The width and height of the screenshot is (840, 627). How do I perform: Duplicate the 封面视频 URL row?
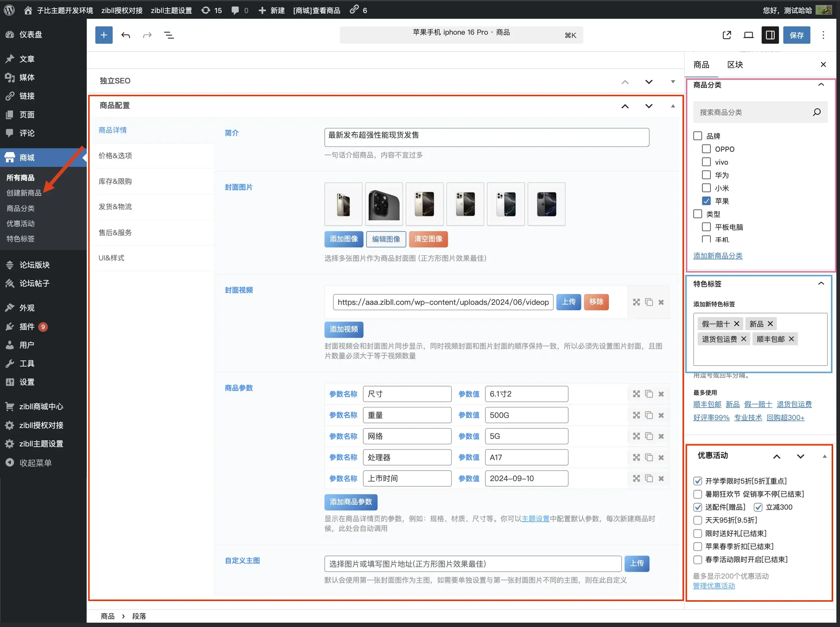[x=649, y=302]
